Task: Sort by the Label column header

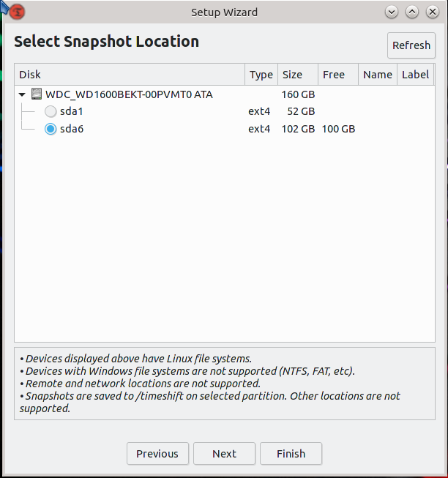Action: click(415, 75)
